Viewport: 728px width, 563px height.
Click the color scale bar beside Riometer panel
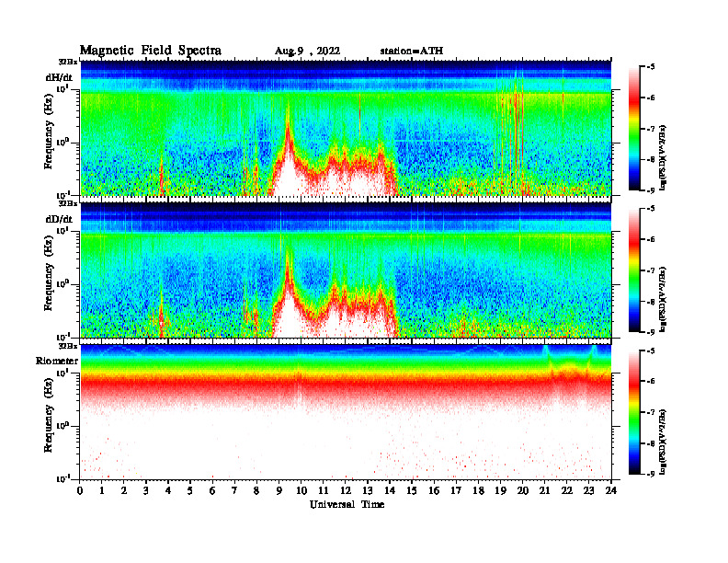[634, 412]
